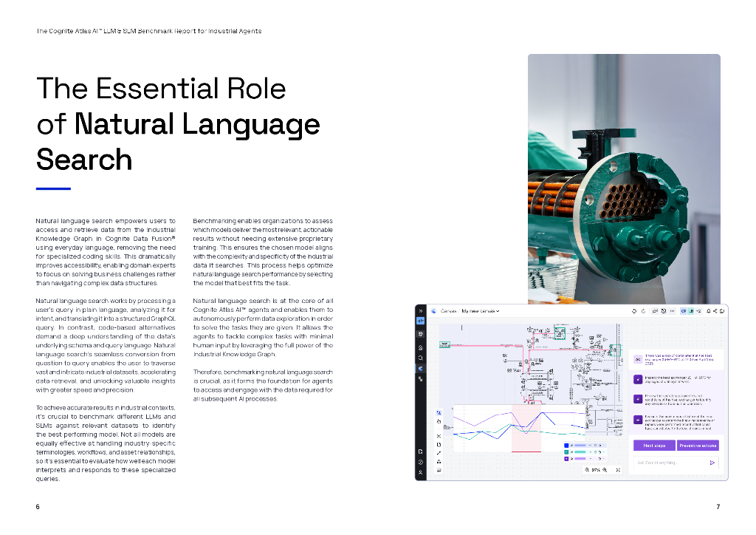756x535 pixels.
Task: Select the shapes tool in canvas toolbar
Action: [439, 462]
